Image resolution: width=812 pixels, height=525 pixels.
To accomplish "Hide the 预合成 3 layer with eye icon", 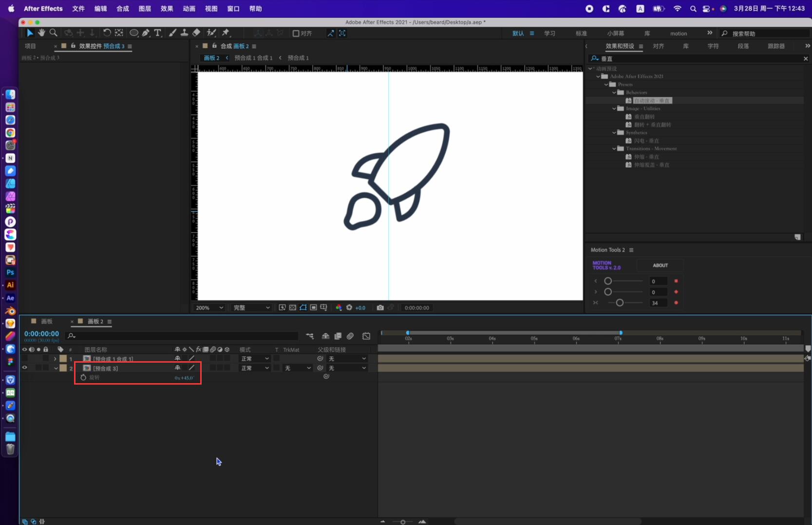I will tap(24, 368).
